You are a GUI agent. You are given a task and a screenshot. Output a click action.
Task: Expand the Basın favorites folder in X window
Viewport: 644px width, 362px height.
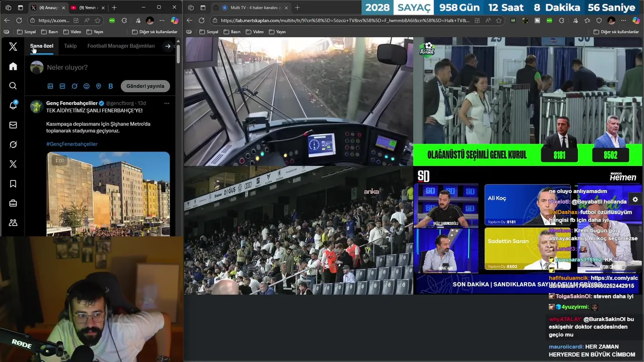[49, 32]
